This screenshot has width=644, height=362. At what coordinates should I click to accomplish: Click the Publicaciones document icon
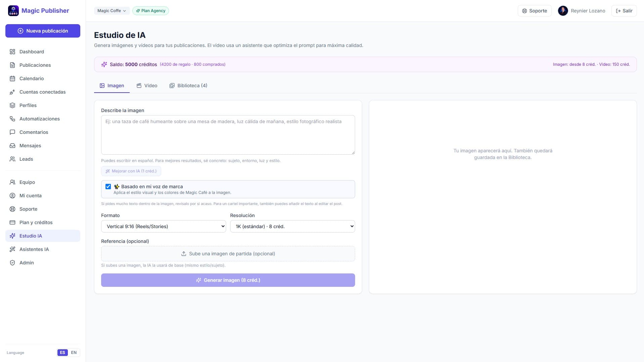point(12,65)
